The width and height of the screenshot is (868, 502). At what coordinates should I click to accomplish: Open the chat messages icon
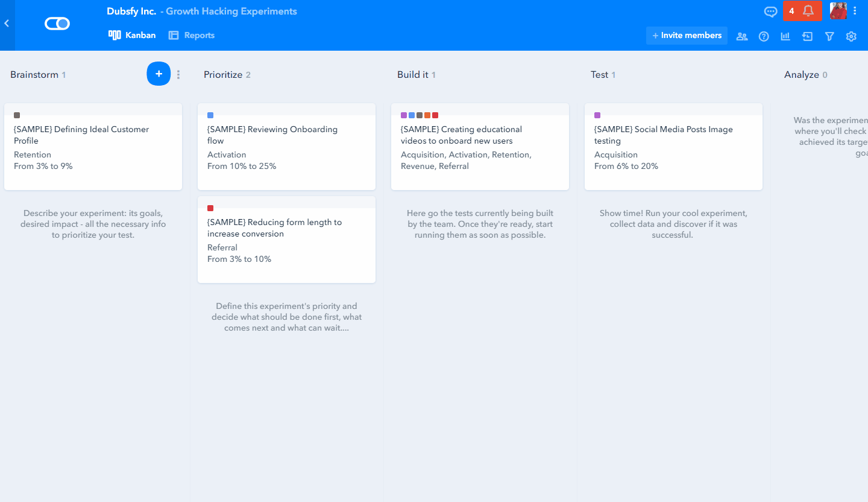[770, 11]
